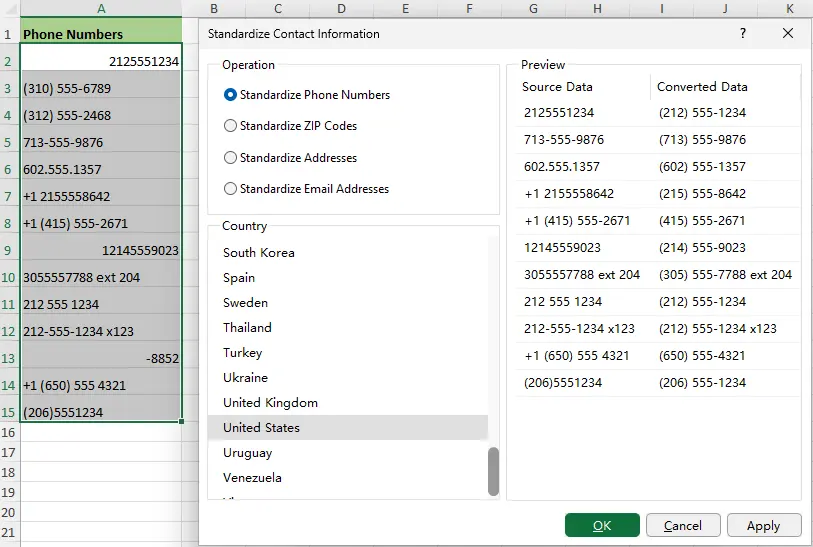
Task: Click converted value (215) 555-8642
Action: [x=702, y=193]
